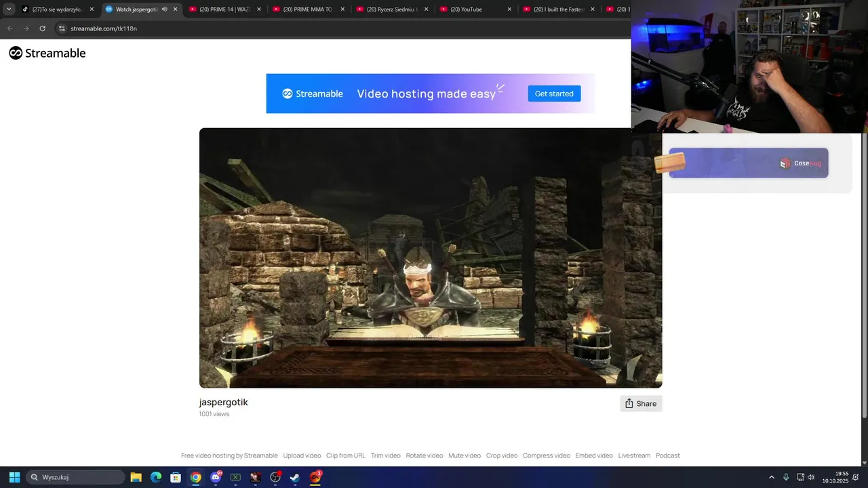Close the 'Watch jaspergotik' tab
Image resolution: width=868 pixels, height=488 pixels.
click(x=176, y=9)
